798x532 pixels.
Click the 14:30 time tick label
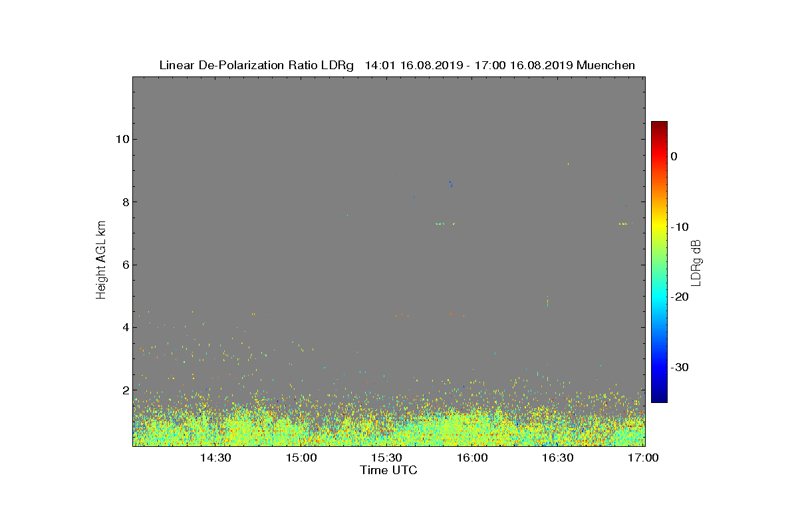[215, 458]
